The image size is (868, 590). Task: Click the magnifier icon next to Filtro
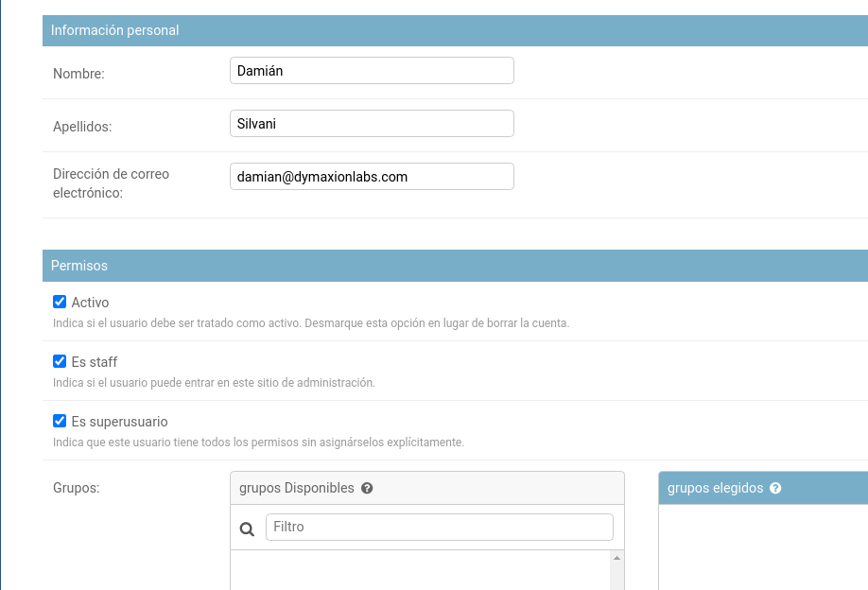[247, 529]
